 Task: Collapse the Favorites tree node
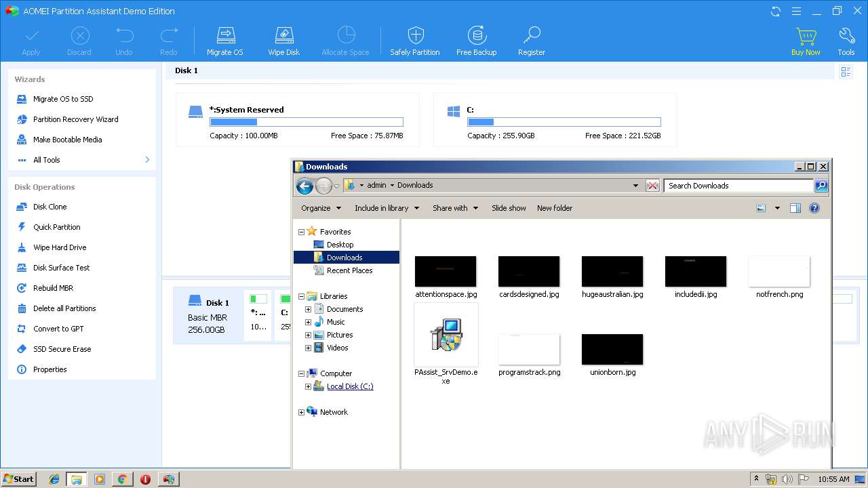point(302,232)
